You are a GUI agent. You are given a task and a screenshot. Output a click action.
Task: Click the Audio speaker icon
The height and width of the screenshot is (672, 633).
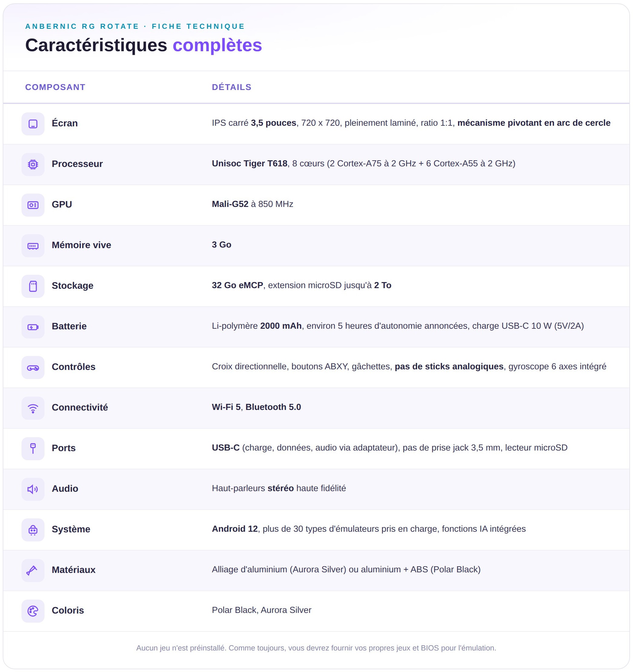point(33,489)
